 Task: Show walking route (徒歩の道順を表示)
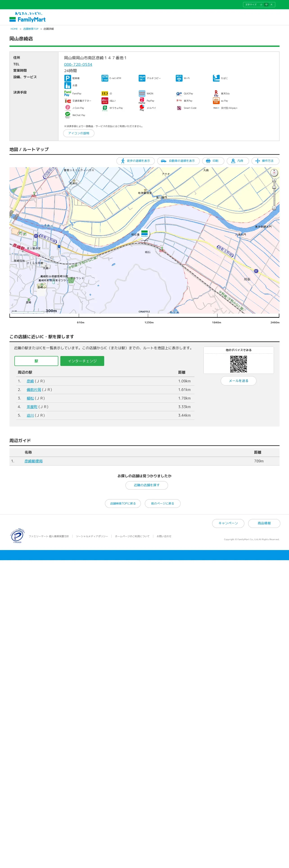click(x=135, y=161)
